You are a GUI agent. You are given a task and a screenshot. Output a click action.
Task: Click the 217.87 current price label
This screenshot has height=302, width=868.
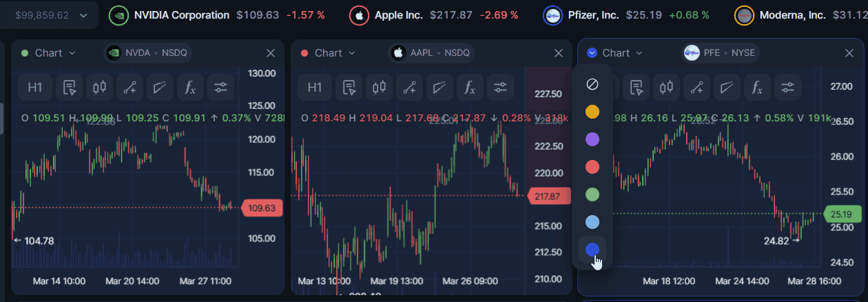548,197
